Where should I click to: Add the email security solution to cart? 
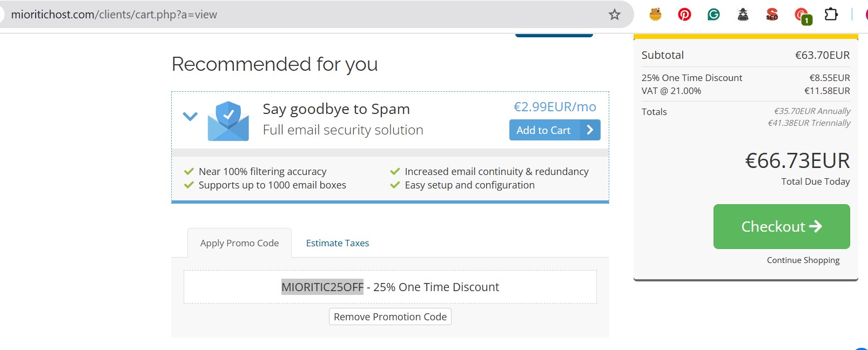tap(543, 130)
